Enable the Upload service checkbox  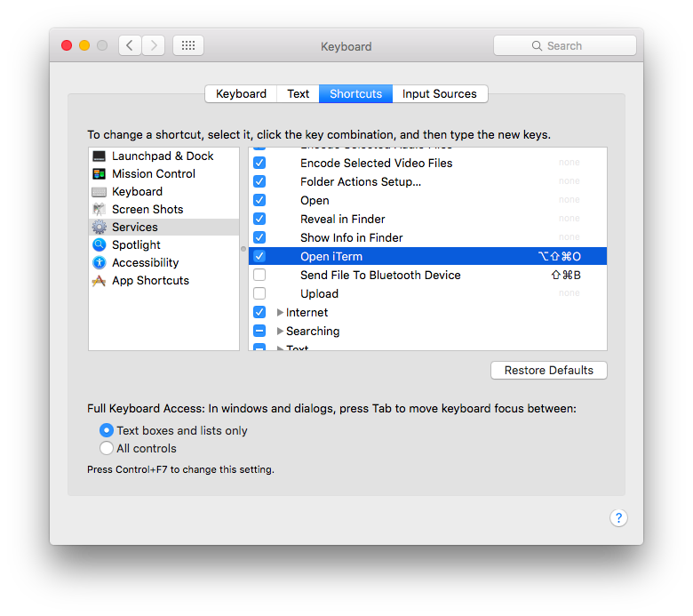(x=259, y=293)
